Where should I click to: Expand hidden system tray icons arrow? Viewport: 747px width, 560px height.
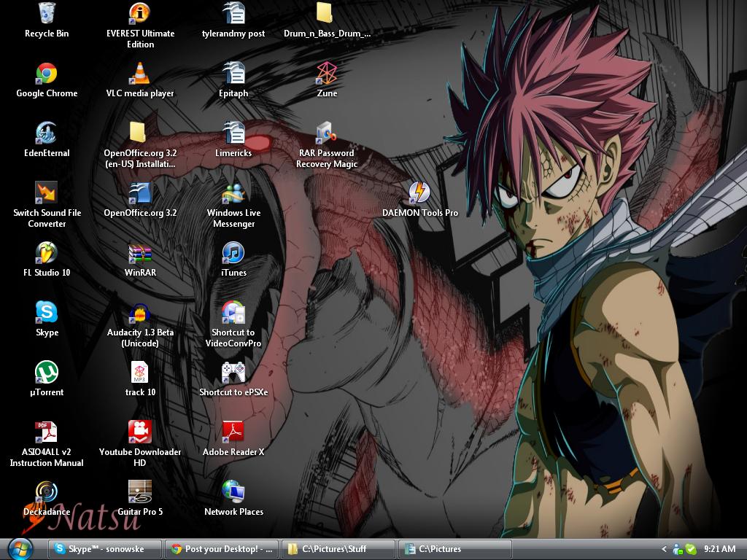tap(664, 549)
